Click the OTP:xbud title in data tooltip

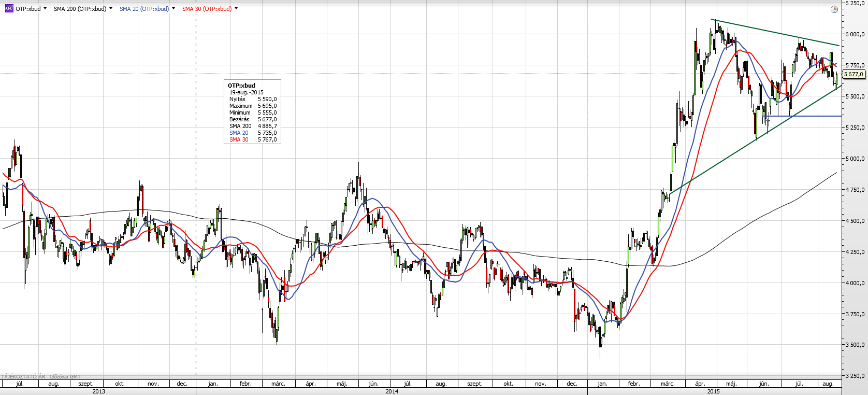(x=241, y=86)
